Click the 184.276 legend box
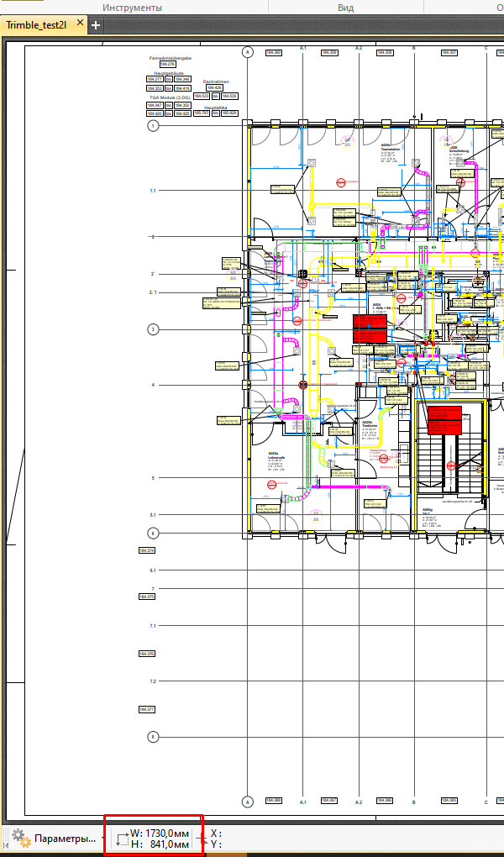Viewport: 504px width, 857px height. pos(168,65)
